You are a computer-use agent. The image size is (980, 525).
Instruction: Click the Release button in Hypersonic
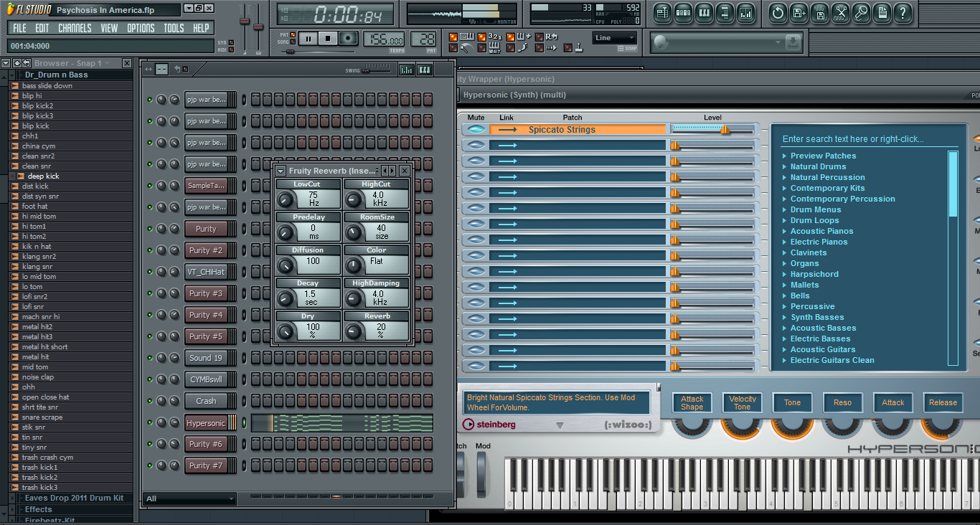click(943, 403)
